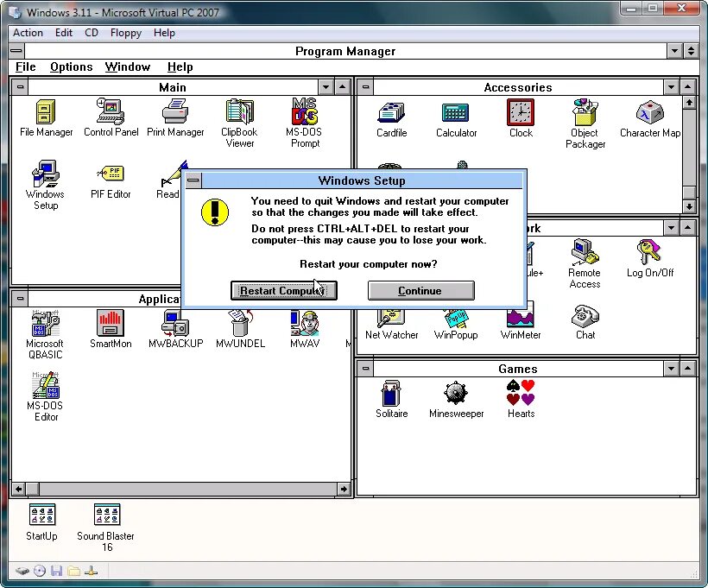Click the network adapter status bar icon
Viewport: 708px width, 588px height.
pos(91,571)
